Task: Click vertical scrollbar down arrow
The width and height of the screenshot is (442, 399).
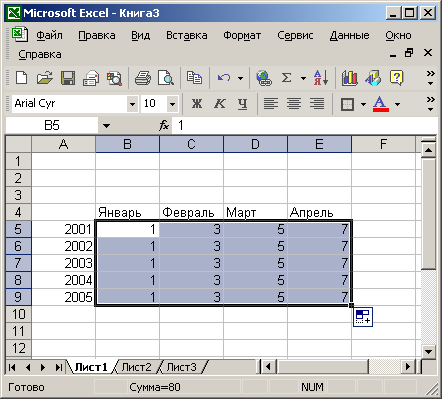Action: click(x=428, y=351)
